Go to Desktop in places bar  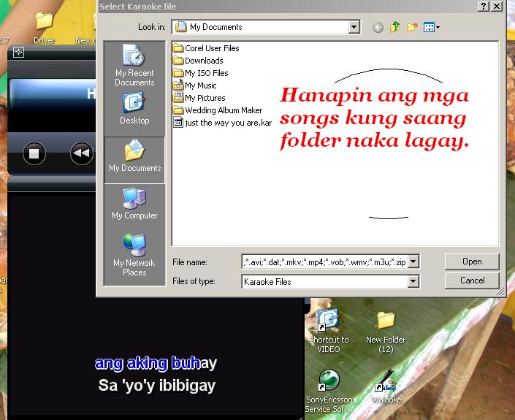coord(134,108)
